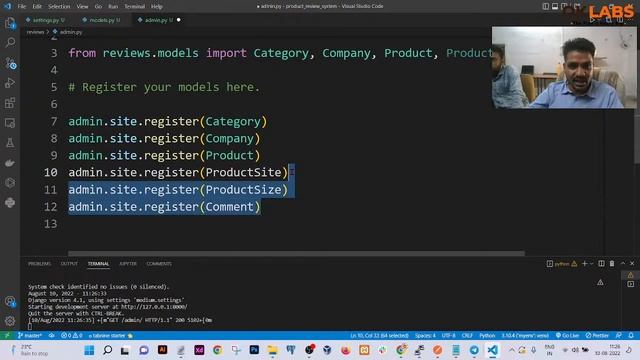The height and width of the screenshot is (360, 640).
Task: Split the terminal panel
Action: [601, 264]
